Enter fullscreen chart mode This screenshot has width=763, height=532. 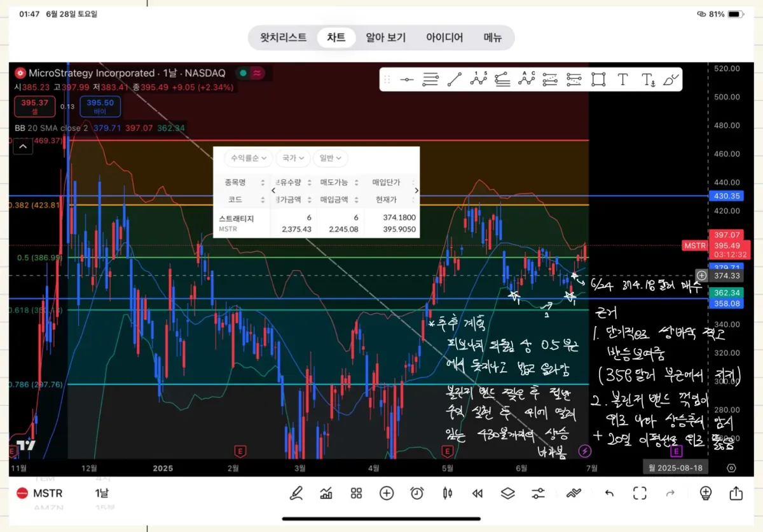640,493
